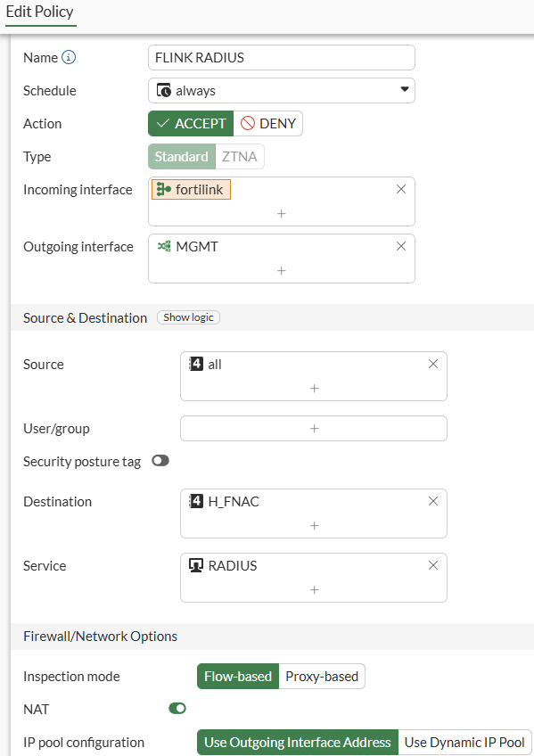Choose Use Dynamic IP Pool
The width and height of the screenshot is (534, 756).
[x=464, y=742]
